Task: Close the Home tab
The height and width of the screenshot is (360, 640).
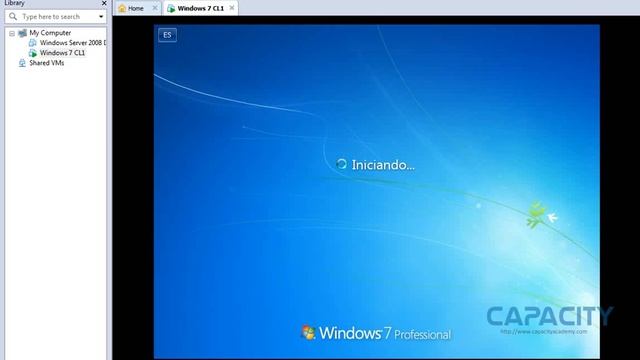Action: 155,8
